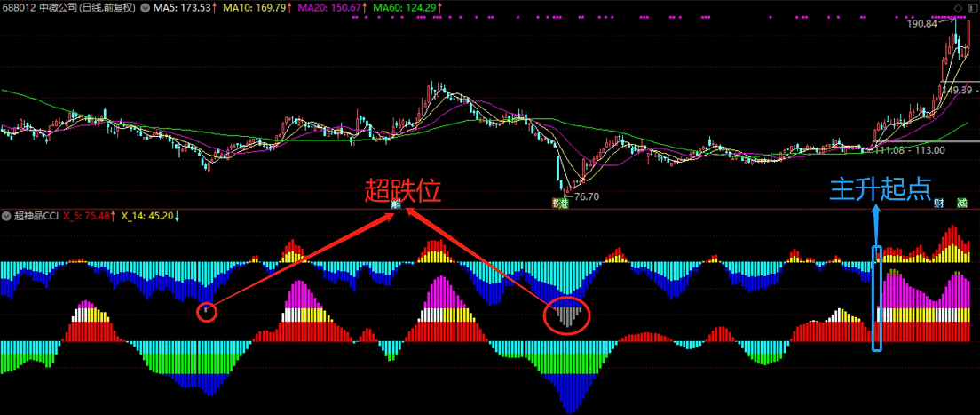The image size is (980, 415).
Task: Open the 减 shareholding reduction marker
Action: (x=962, y=203)
